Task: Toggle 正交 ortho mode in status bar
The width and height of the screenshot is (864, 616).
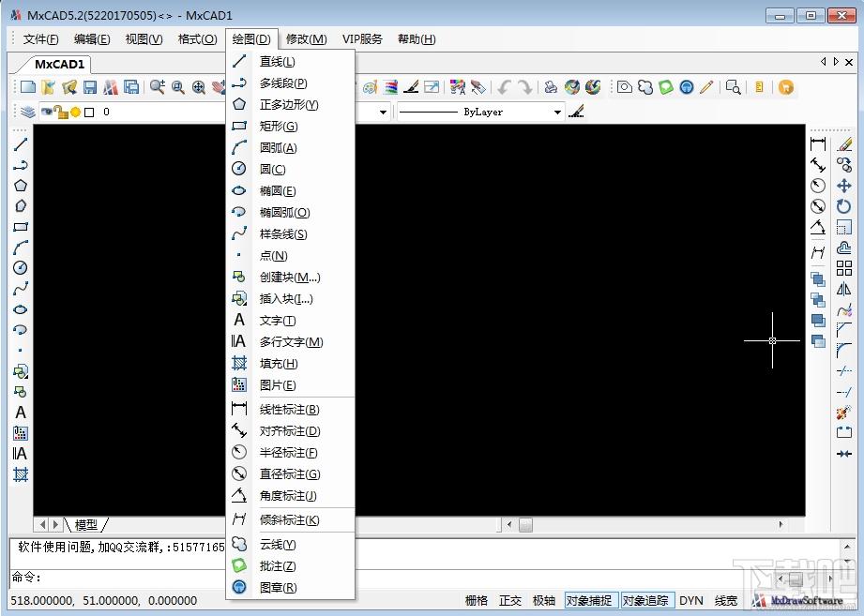Action: (510, 601)
